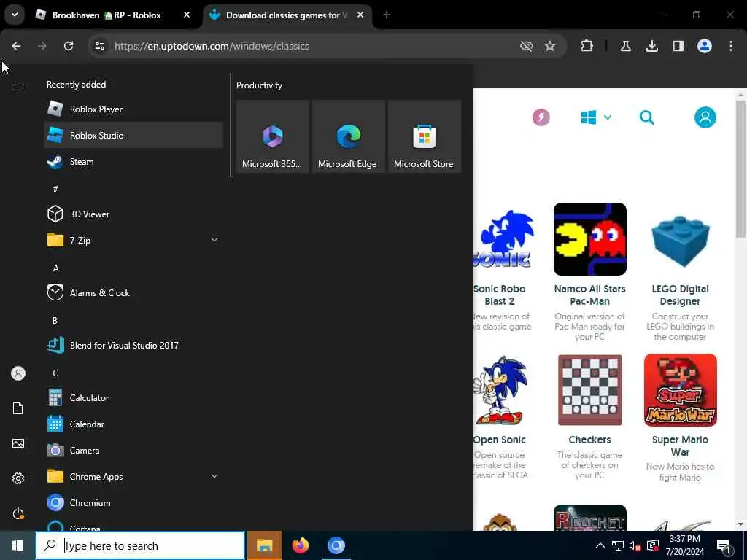Screen dimensions: 747x560
Task: Launch Roblox Studio from Start menu
Action: pyautogui.click(x=133, y=135)
